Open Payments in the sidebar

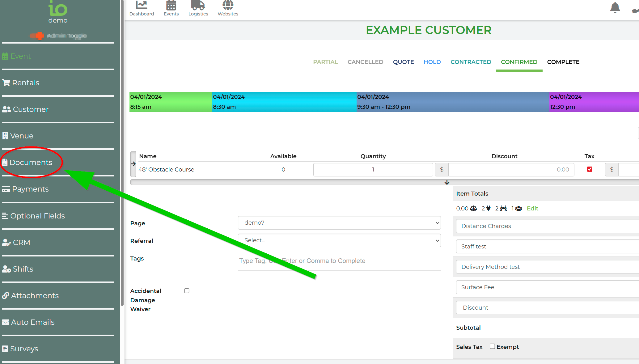[x=30, y=189]
